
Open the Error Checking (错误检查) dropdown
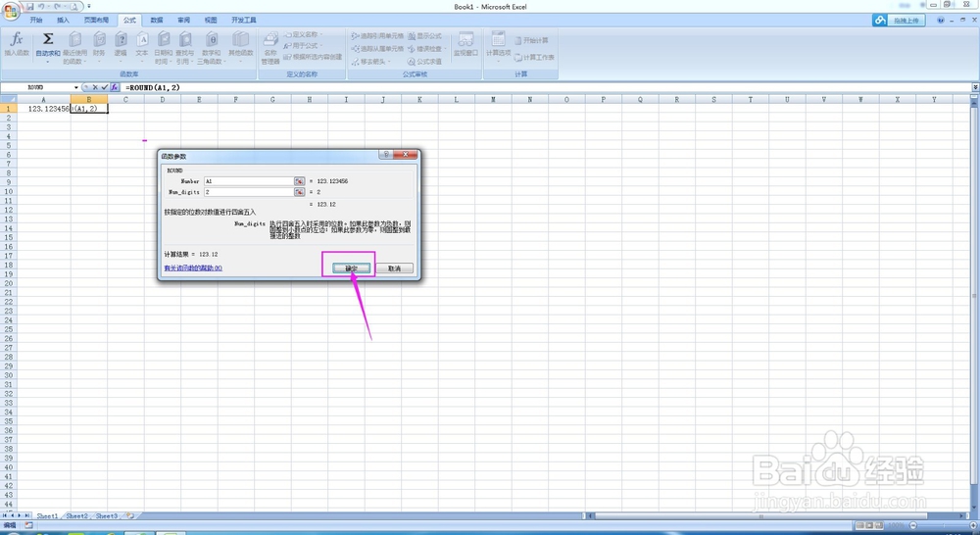427,49
